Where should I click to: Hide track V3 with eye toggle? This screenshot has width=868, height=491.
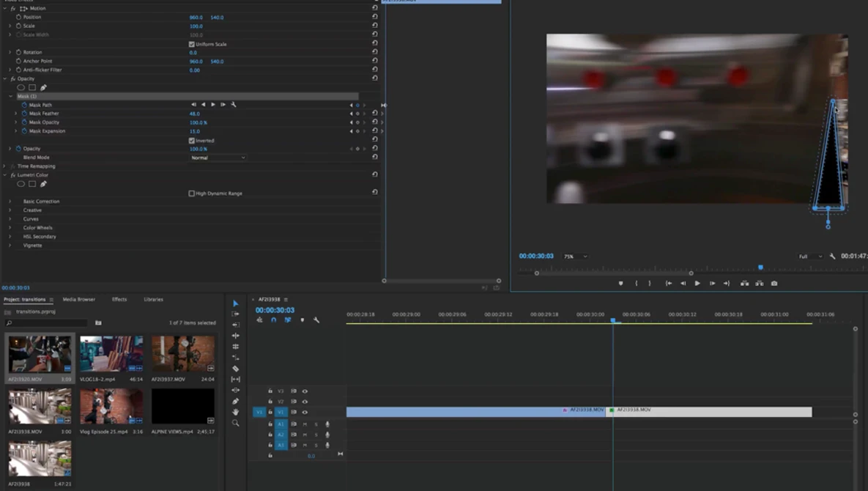click(305, 391)
